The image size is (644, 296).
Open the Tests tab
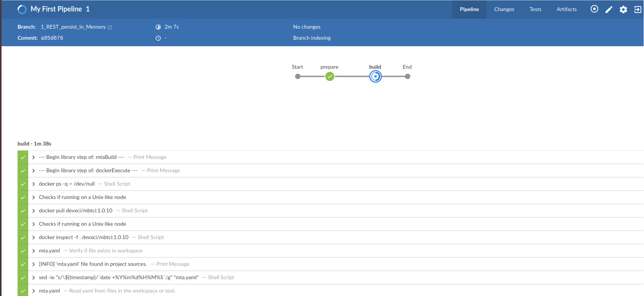point(535,10)
